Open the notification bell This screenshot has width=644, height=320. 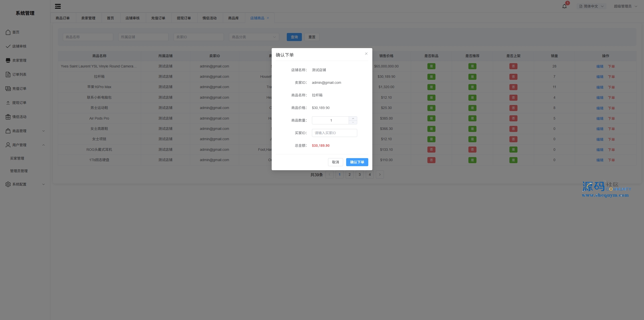[564, 6]
